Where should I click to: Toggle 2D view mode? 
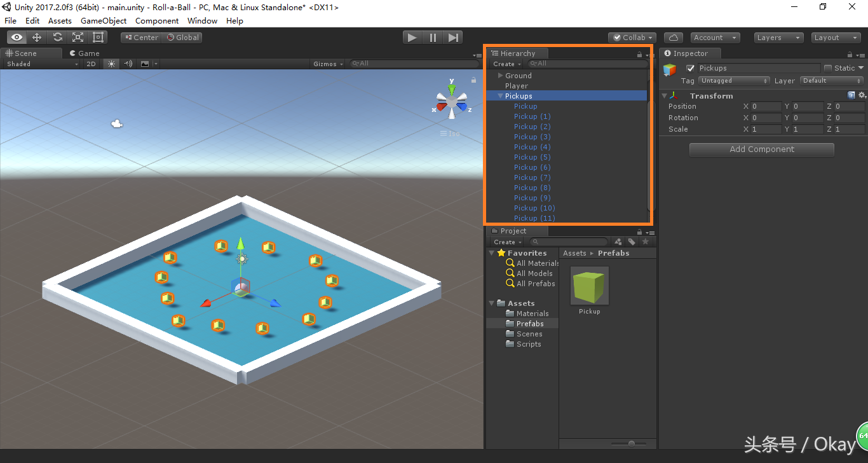[x=91, y=64]
